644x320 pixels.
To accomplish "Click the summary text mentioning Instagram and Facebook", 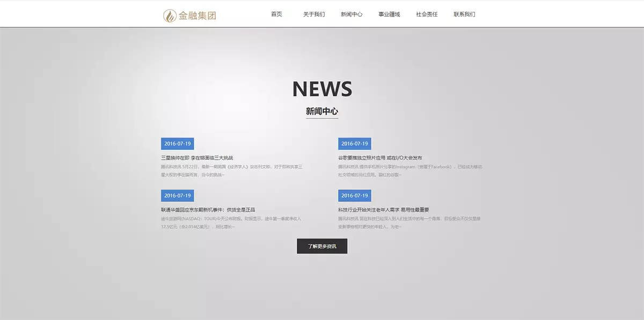I will point(410,170).
